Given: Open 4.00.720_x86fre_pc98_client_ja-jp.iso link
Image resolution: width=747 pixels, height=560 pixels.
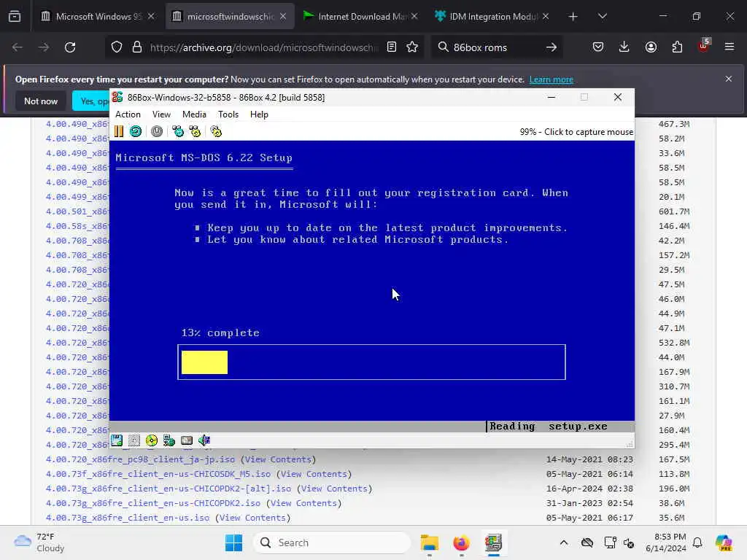Looking at the screenshot, I should [x=140, y=459].
